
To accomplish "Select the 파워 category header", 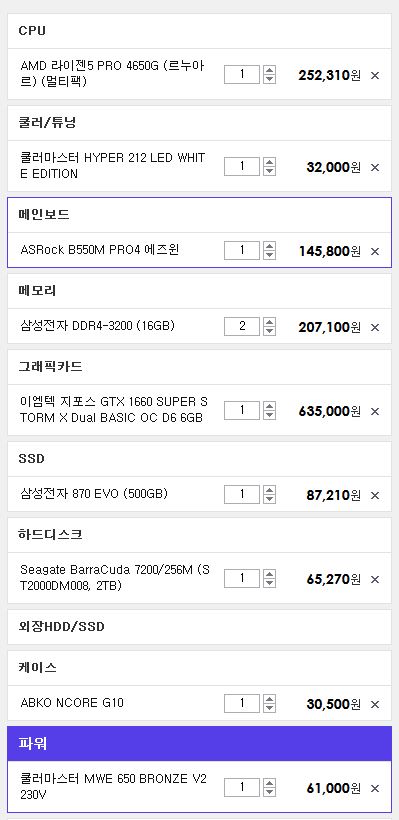I will pyautogui.click(x=199, y=744).
